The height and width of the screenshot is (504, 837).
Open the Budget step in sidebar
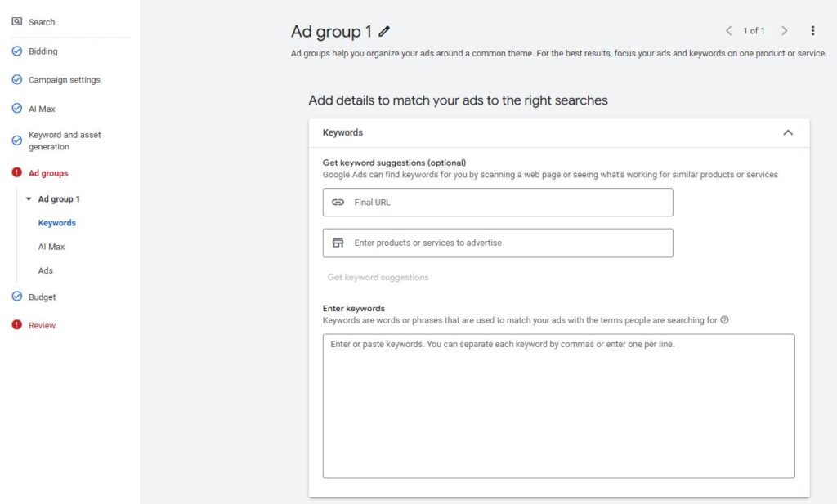point(42,297)
